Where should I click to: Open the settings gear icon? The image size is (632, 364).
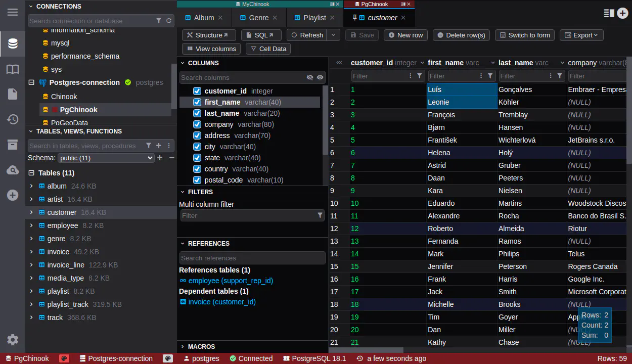[x=13, y=340]
